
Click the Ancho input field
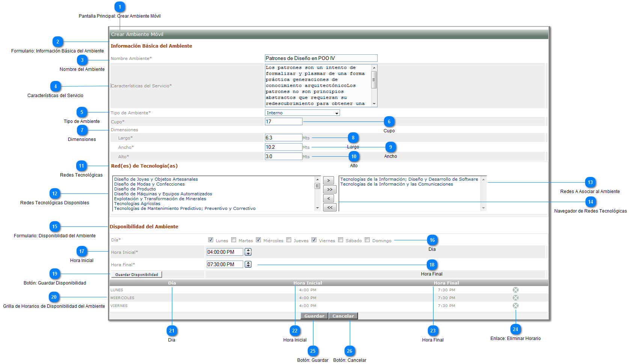283,147
